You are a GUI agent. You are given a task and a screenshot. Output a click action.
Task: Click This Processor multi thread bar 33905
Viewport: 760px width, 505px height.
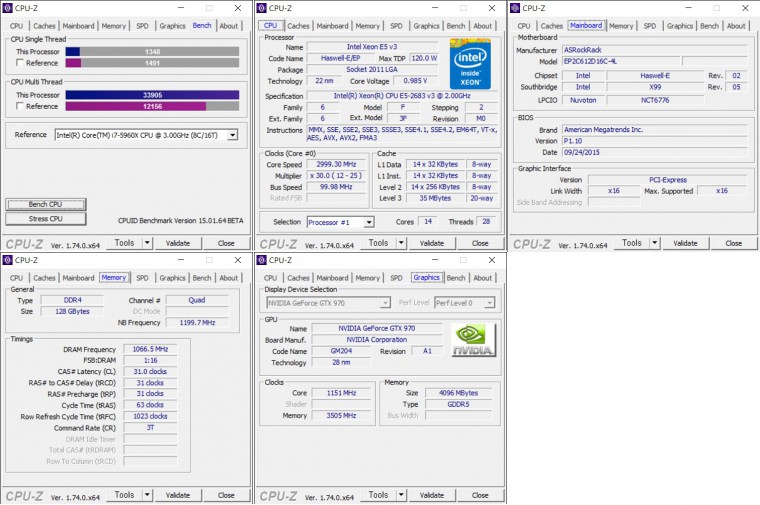coord(152,95)
